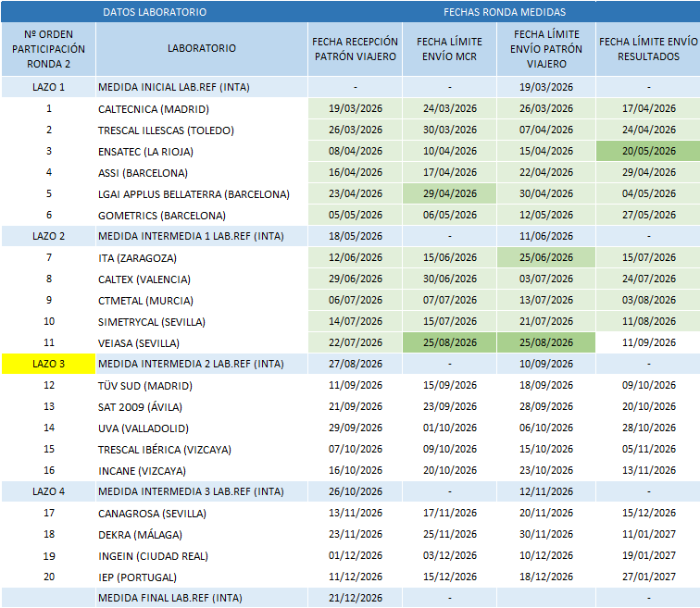Click the LABORATORIO column header
This screenshot has height=608, width=700.
point(202,49)
